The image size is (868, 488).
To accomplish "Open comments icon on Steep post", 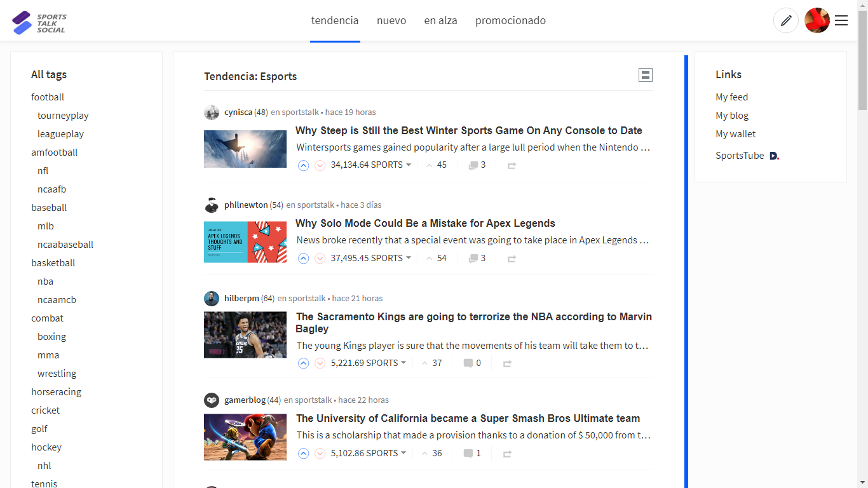I will tap(473, 165).
